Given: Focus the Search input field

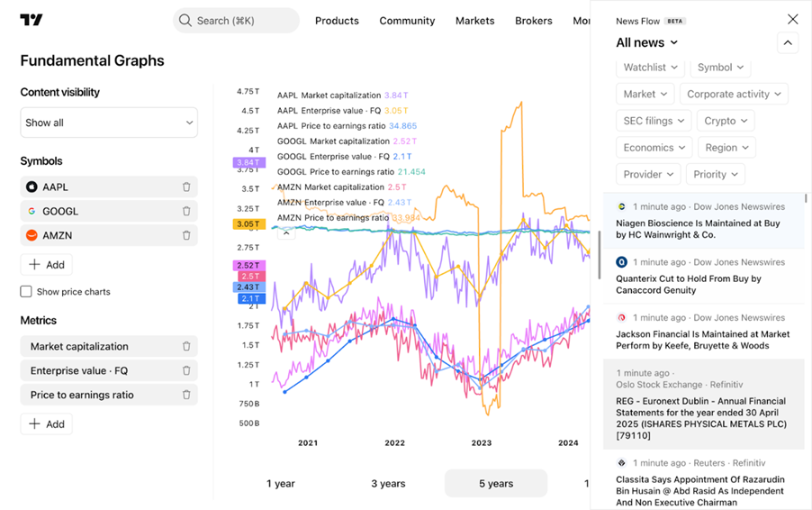Looking at the screenshot, I should pos(236,21).
